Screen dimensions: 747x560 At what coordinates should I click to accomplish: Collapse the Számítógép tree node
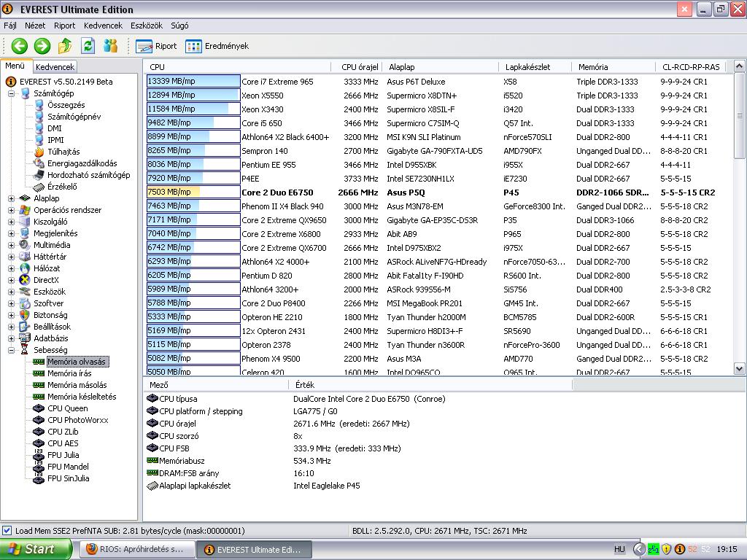pos(11,93)
